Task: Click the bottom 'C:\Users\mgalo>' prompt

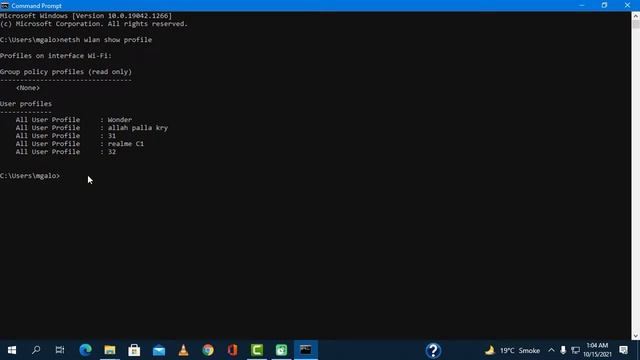Action: tap(30, 176)
